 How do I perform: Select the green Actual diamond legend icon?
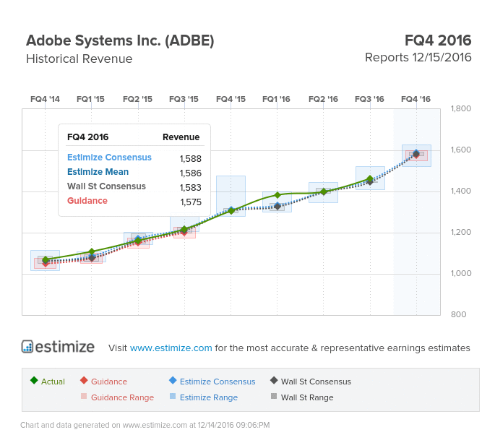tap(34, 380)
